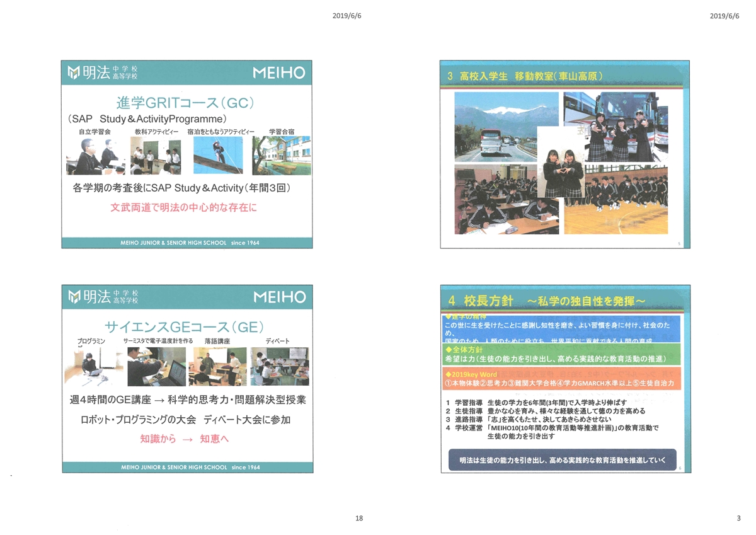Select the line (SAP Study&ActivityProgramme)
This screenshot has height=535, width=756.
(147, 118)
